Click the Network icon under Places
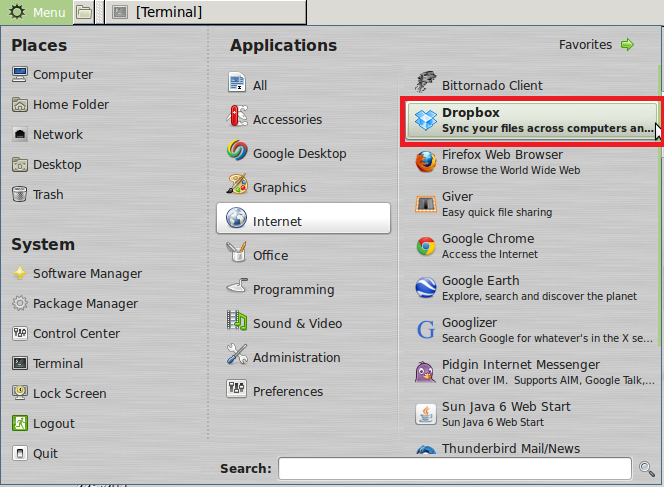This screenshot has width=664, height=487. 19,135
